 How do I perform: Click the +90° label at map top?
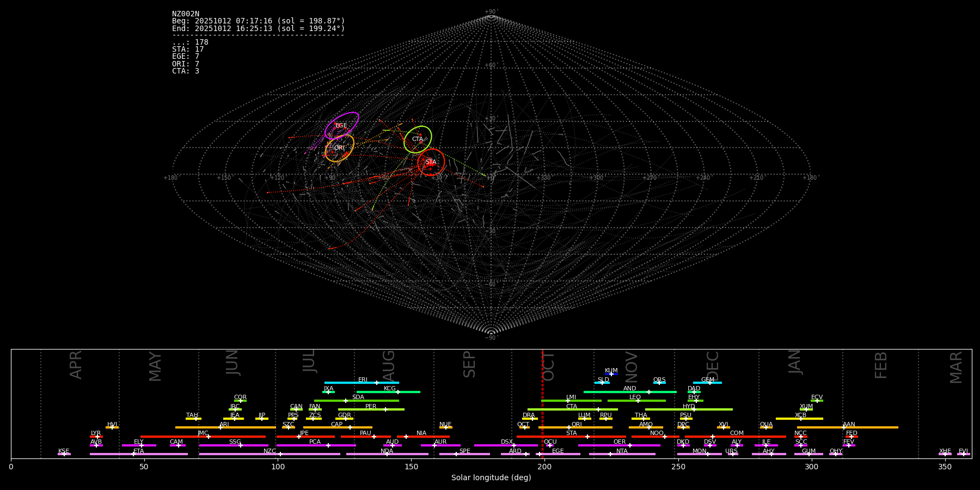point(491,12)
